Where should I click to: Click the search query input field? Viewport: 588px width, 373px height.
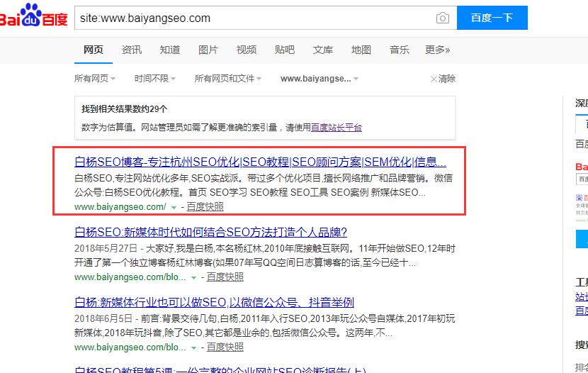pyautogui.click(x=255, y=18)
